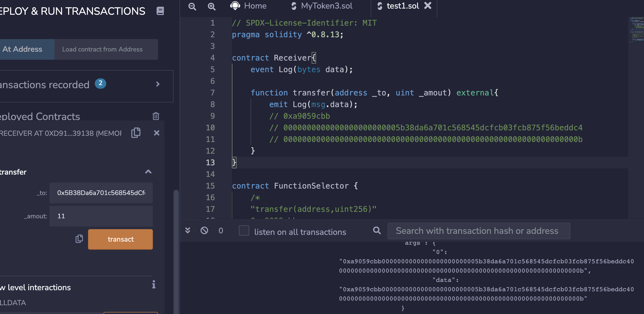Switch to the MyToken3.sol tab
644x314 pixels.
(322, 6)
